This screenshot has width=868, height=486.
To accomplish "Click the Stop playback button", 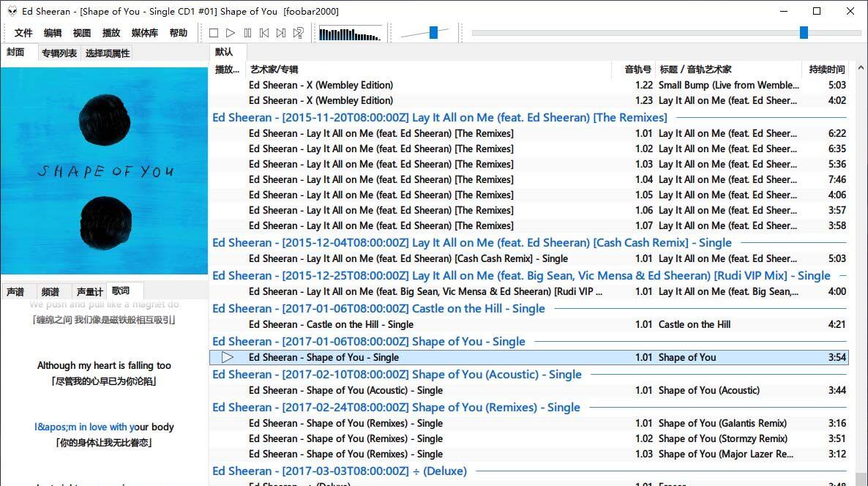I will click(x=214, y=33).
